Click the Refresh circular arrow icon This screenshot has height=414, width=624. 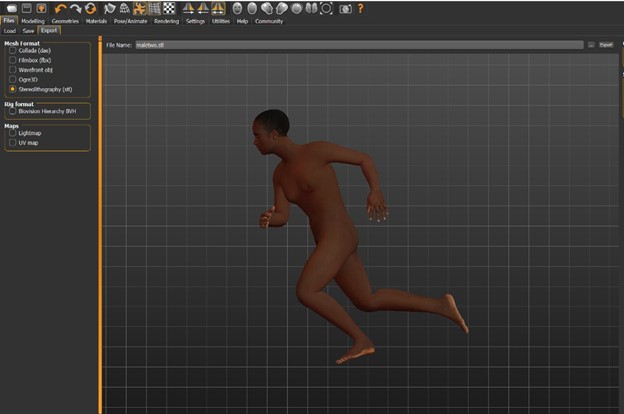pyautogui.click(x=90, y=8)
